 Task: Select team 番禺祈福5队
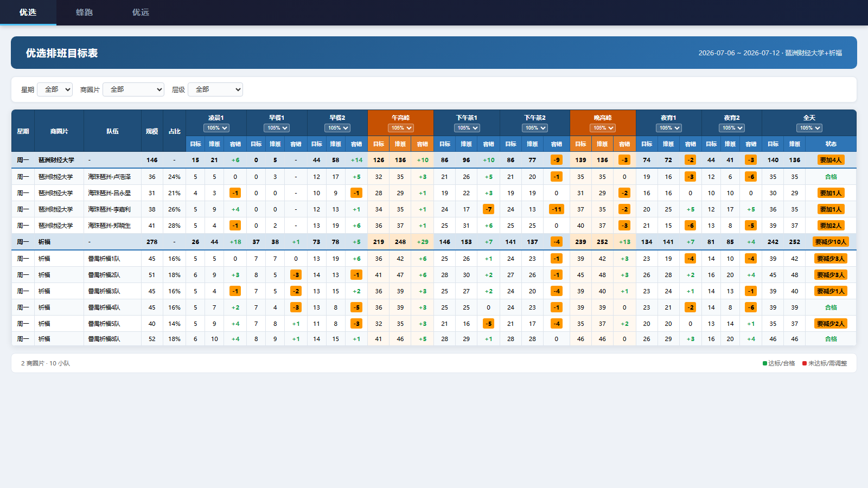coord(104,324)
